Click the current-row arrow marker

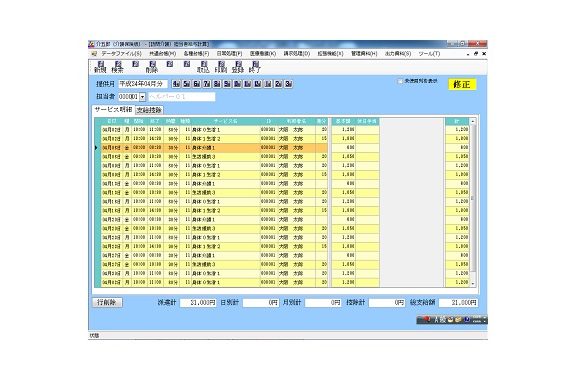(96, 147)
